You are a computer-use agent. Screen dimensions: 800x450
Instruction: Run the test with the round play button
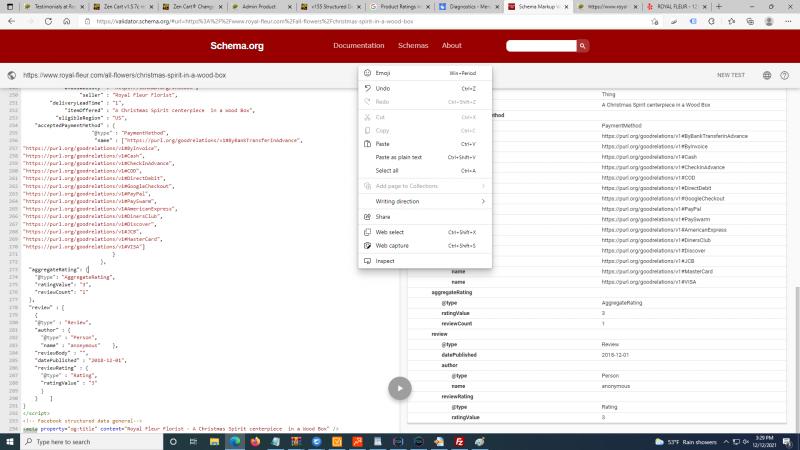click(399, 388)
